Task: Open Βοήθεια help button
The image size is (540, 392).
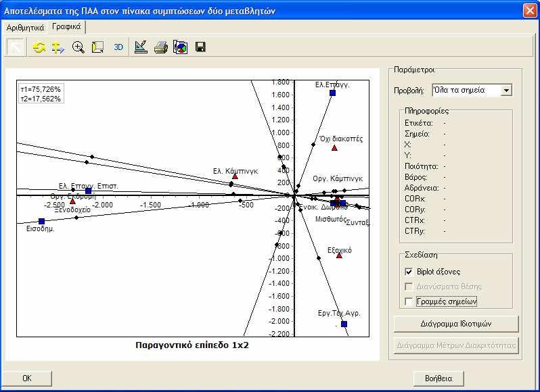Action: pyautogui.click(x=438, y=378)
